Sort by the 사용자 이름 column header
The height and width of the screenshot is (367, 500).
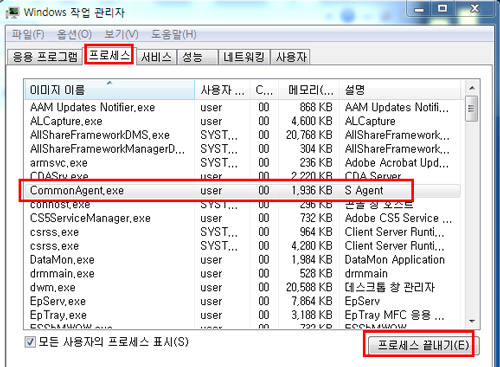tap(222, 90)
